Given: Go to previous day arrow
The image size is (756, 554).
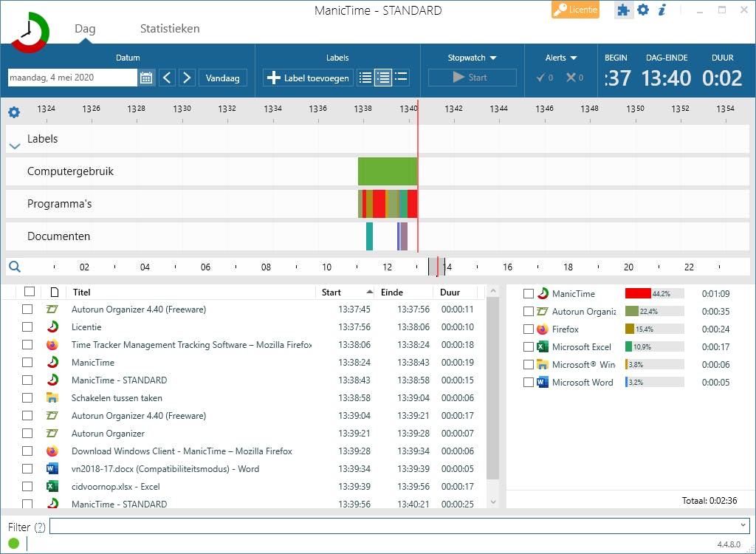Looking at the screenshot, I should [167, 78].
